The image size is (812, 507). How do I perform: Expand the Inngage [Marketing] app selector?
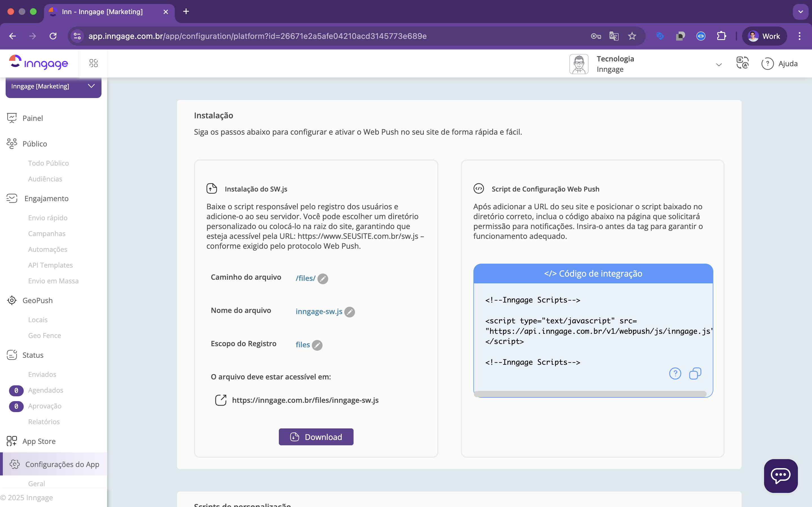coord(53,86)
